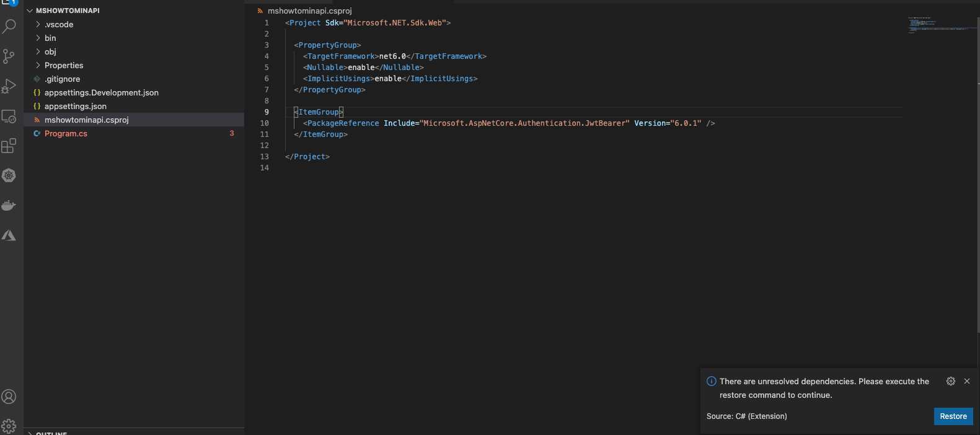The height and width of the screenshot is (435, 980).
Task: Open the Accounts menu
Action: pos(9,397)
